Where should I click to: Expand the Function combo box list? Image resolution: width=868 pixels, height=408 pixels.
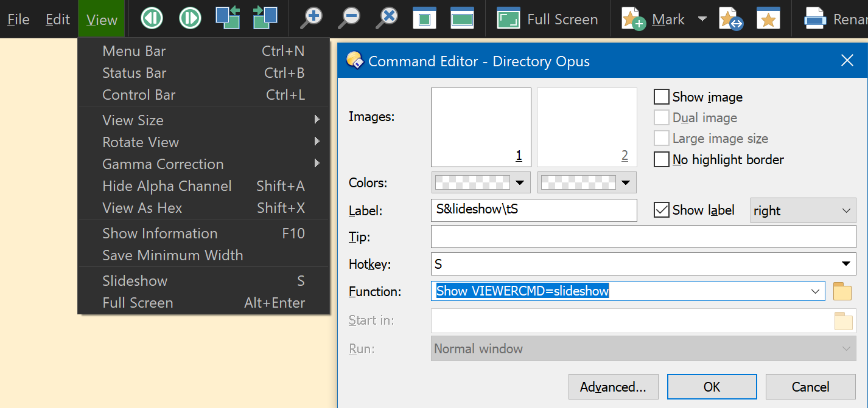[816, 291]
